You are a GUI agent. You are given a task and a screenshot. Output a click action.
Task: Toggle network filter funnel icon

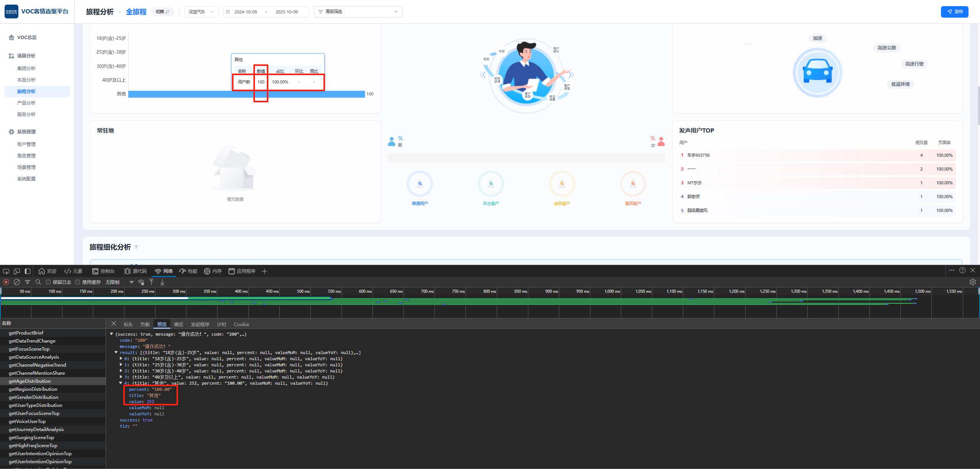(x=28, y=282)
